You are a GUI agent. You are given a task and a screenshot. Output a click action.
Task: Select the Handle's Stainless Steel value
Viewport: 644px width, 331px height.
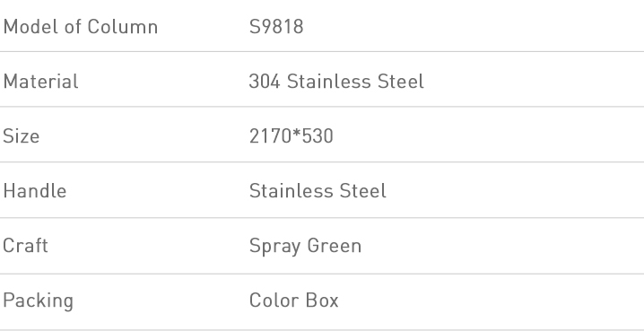coord(318,191)
